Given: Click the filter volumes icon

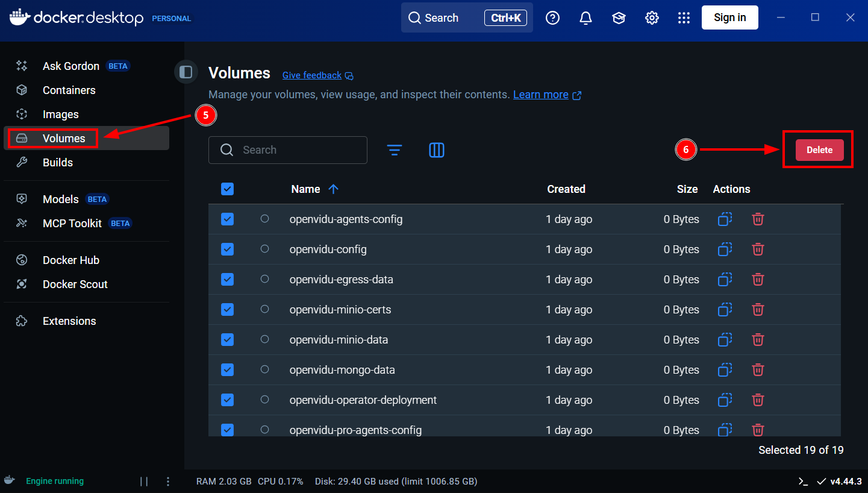Looking at the screenshot, I should [395, 150].
